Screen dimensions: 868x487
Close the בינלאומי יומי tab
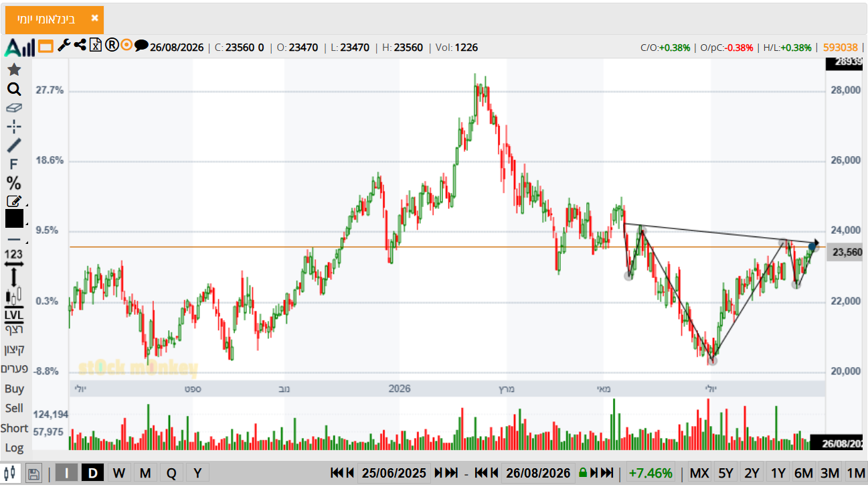pos(94,18)
